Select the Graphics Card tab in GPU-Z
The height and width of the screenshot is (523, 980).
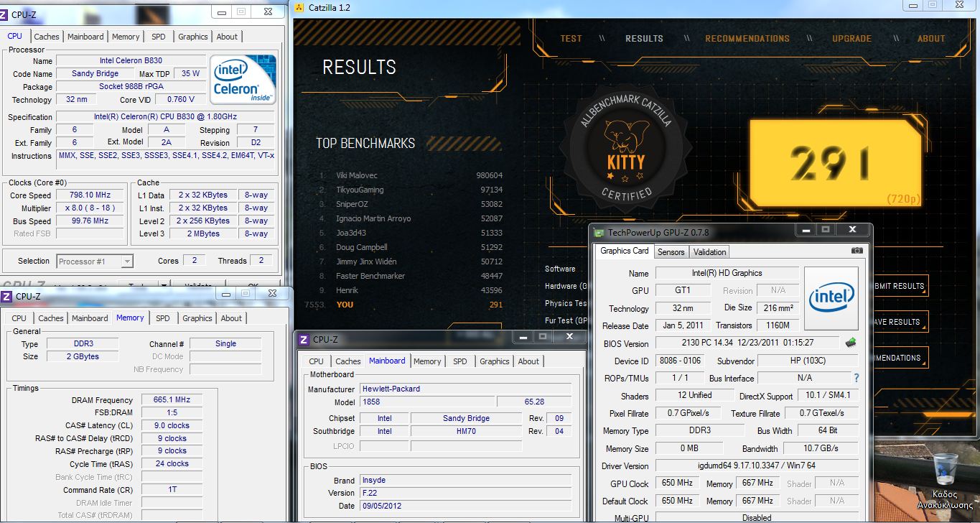click(x=625, y=251)
